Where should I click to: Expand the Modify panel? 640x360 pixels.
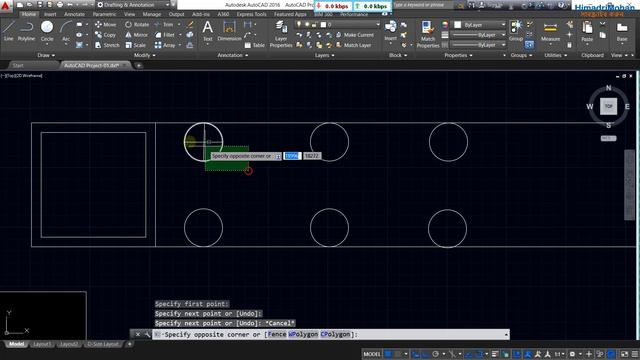[x=144, y=55]
